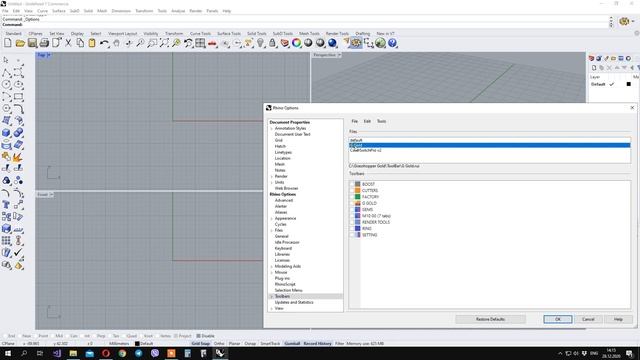
Task: Enable the RING toolbar checkbox
Action: click(352, 229)
